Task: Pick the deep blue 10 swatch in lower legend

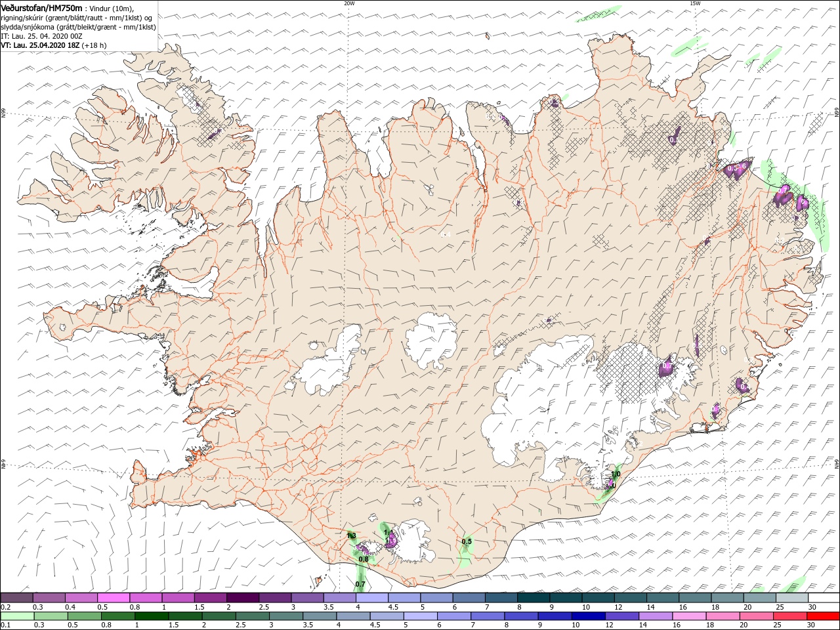Action: [587, 616]
